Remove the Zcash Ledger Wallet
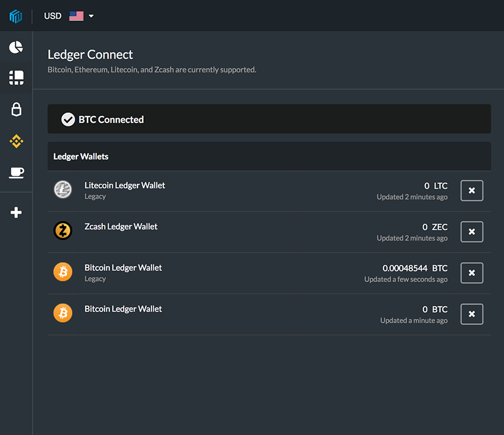Screen dimensions: 504x435 (472, 232)
